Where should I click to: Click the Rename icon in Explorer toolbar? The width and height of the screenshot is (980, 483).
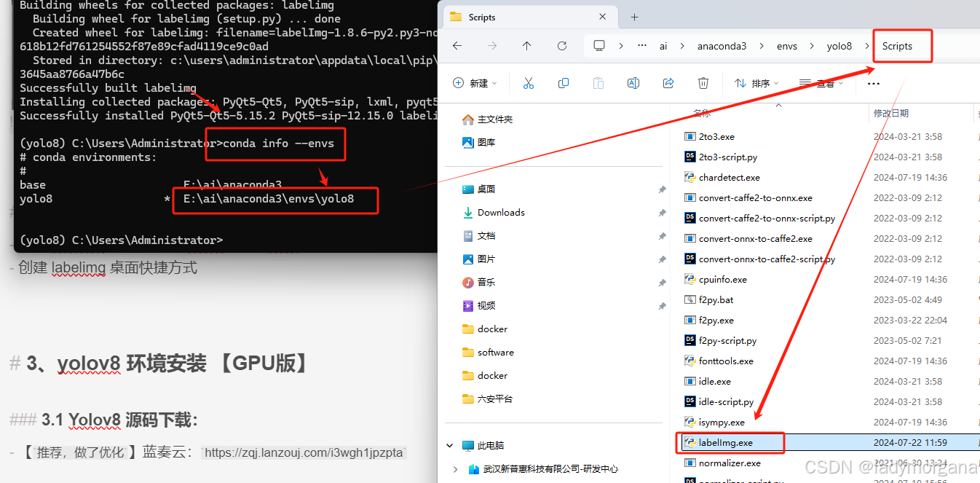click(x=633, y=84)
